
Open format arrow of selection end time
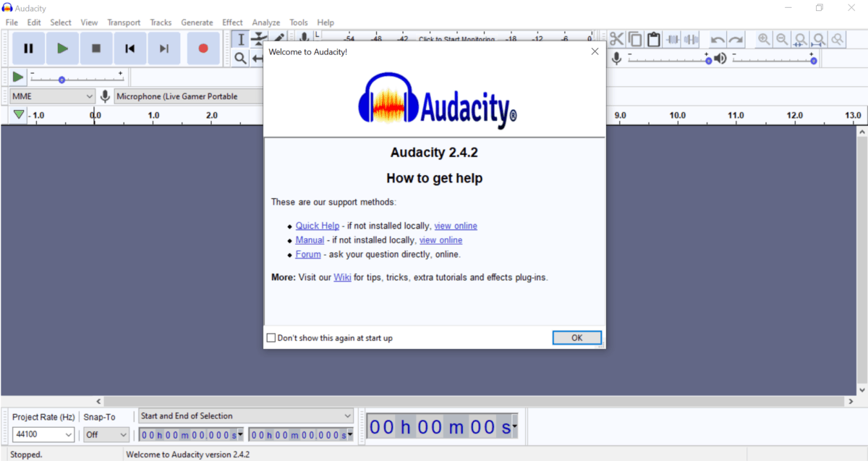point(350,434)
